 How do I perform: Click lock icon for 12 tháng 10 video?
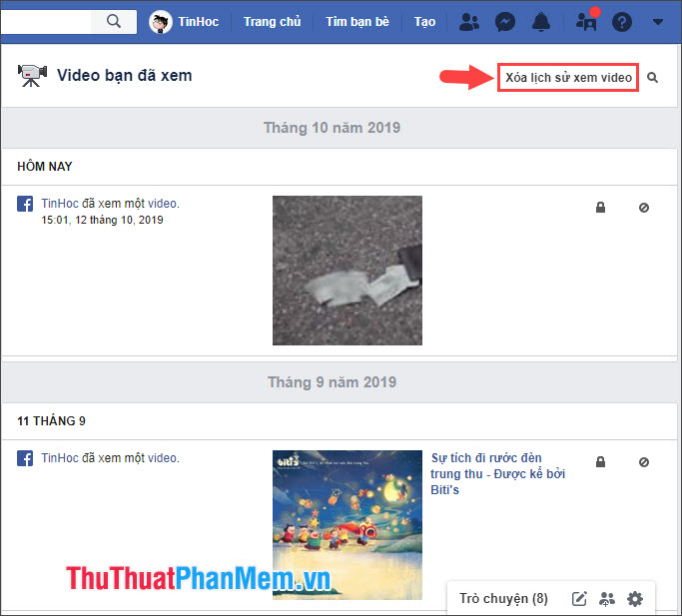point(600,207)
